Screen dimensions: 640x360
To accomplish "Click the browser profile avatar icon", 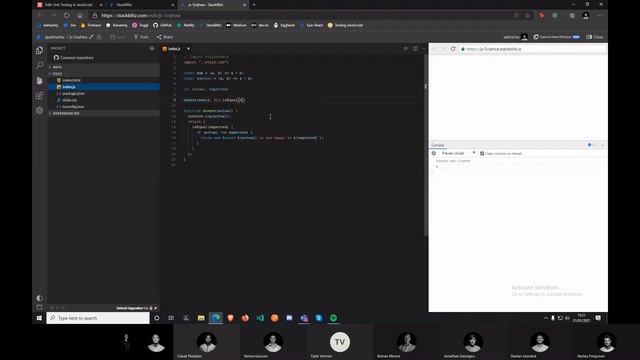I will [586, 15].
